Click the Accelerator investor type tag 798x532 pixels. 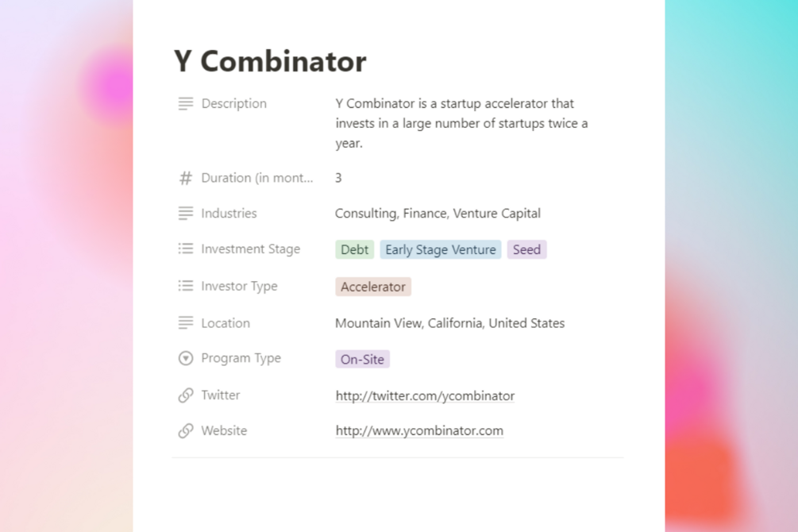(373, 287)
